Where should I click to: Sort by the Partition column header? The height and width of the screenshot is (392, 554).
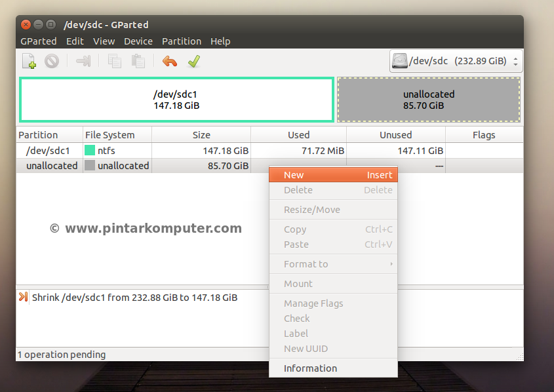point(49,135)
